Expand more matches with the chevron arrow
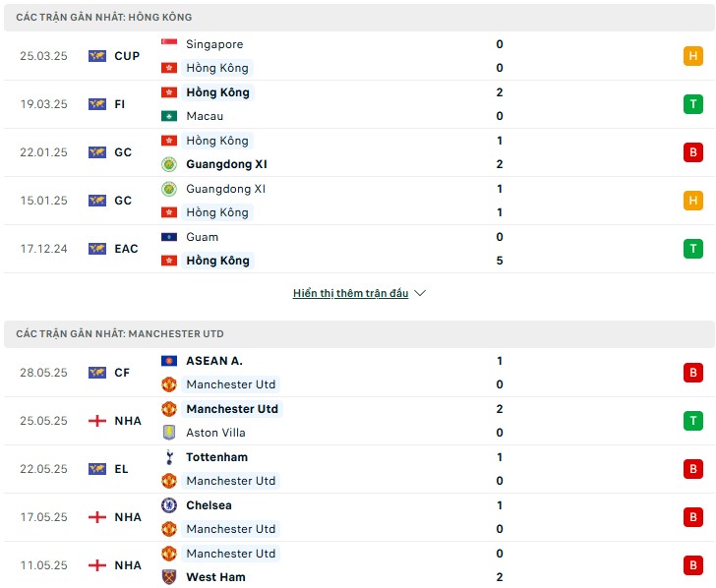 (420, 293)
